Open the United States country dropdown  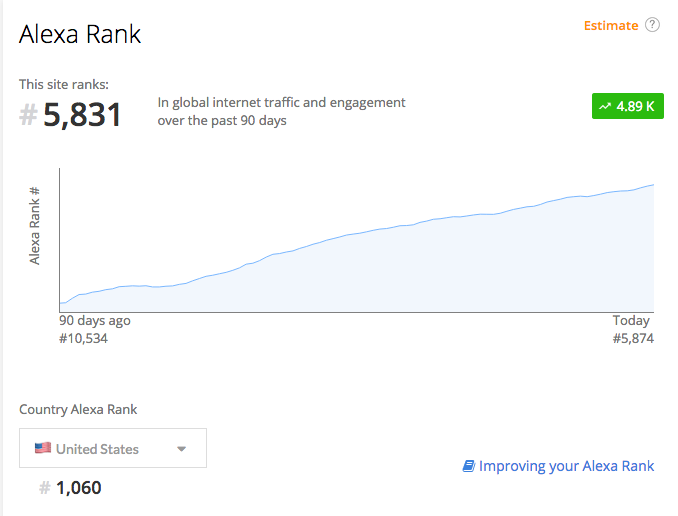click(x=113, y=448)
